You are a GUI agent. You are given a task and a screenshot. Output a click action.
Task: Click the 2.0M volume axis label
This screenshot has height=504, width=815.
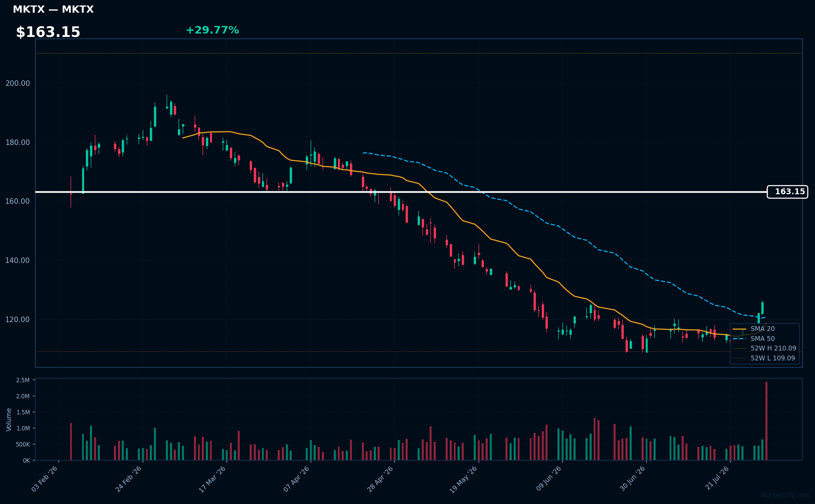point(23,396)
